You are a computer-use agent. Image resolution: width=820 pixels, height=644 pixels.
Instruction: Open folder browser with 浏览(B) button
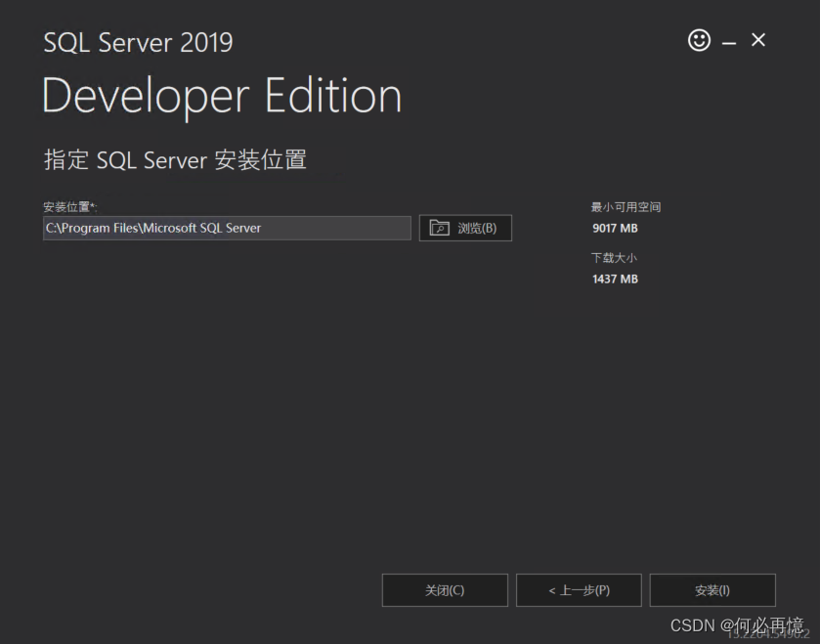click(x=465, y=228)
